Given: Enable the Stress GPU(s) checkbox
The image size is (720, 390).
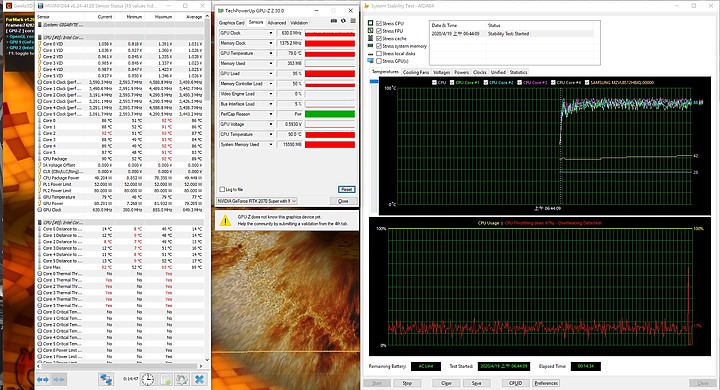Looking at the screenshot, I should click(379, 61).
